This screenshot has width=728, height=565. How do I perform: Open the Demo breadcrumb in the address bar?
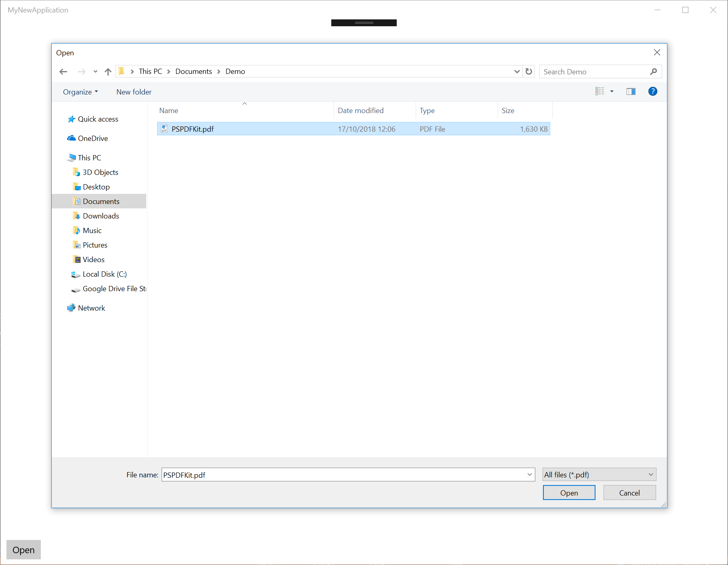tap(236, 71)
